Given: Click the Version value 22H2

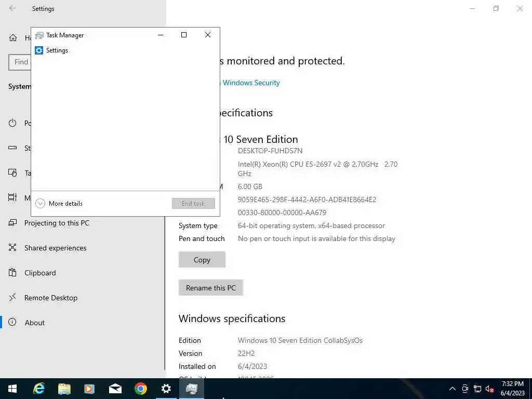Looking at the screenshot, I should pos(246,353).
